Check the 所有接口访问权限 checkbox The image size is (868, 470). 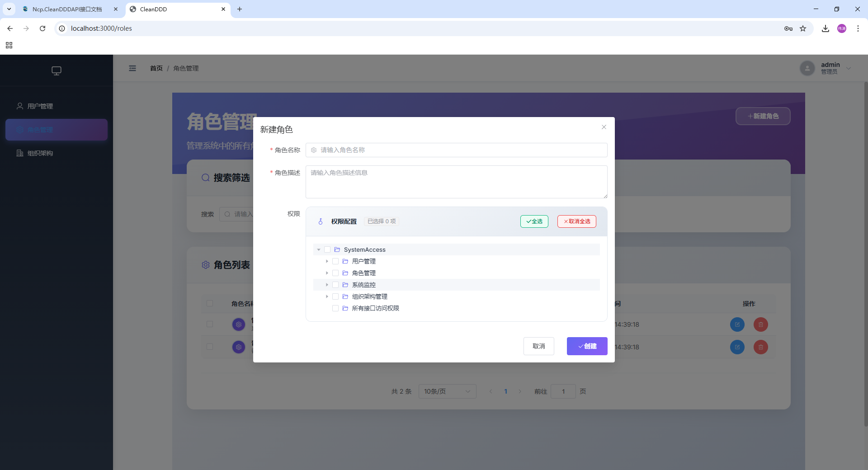[335, 308]
